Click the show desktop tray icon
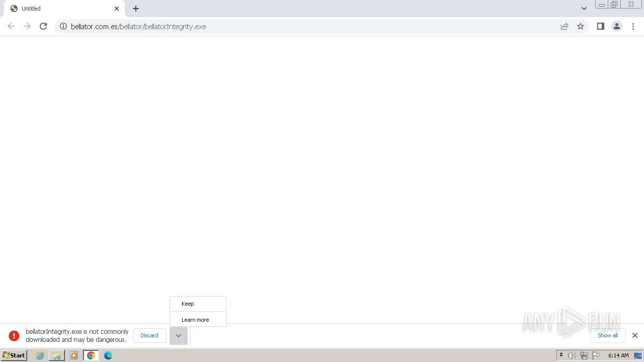Viewport: 644px width, 362px height. [638, 355]
